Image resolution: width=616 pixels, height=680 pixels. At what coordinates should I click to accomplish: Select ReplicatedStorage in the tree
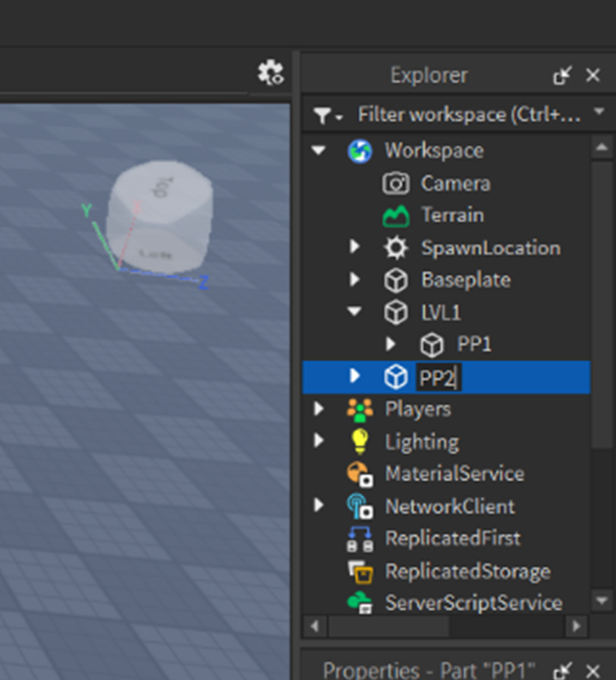pyautogui.click(x=468, y=571)
